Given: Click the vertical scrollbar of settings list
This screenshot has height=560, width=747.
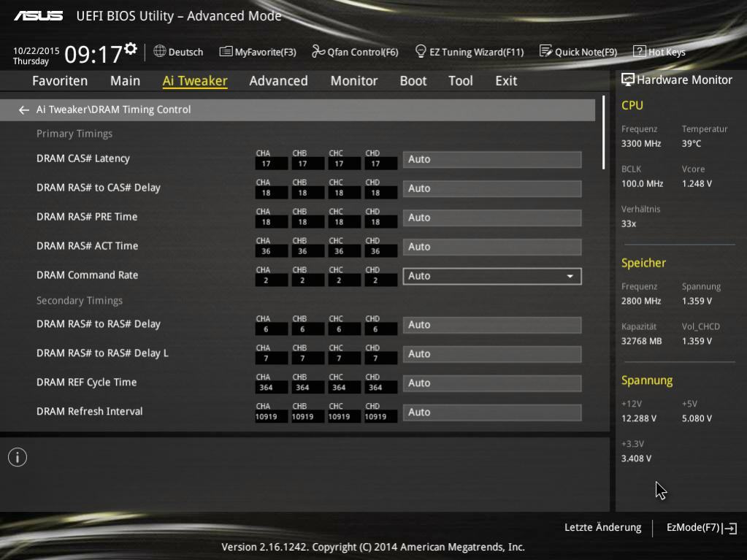Looking at the screenshot, I should click(x=604, y=133).
